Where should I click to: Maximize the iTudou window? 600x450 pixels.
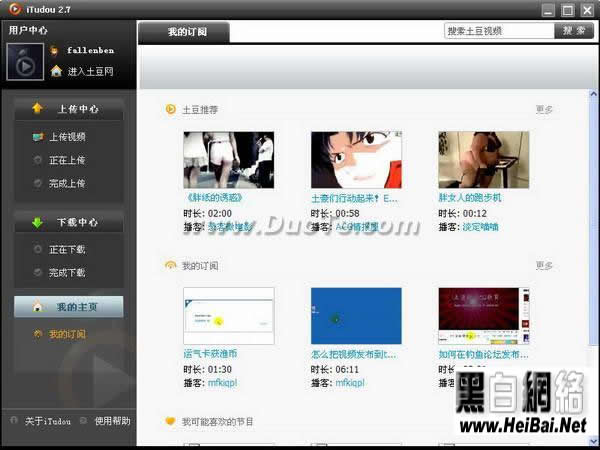[x=567, y=10]
